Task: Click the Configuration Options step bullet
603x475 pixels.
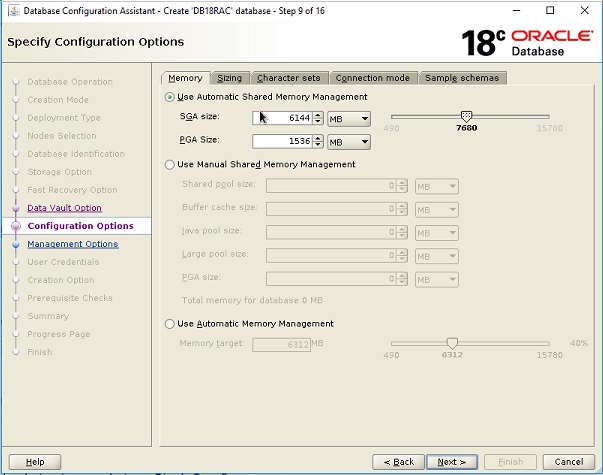Action: click(x=16, y=226)
